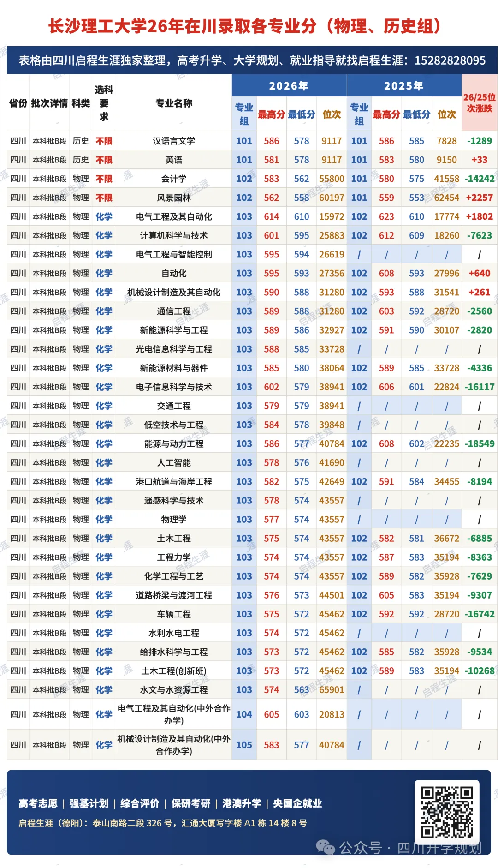Click the 综合评价 footer label
The image size is (498, 868).
140,803
